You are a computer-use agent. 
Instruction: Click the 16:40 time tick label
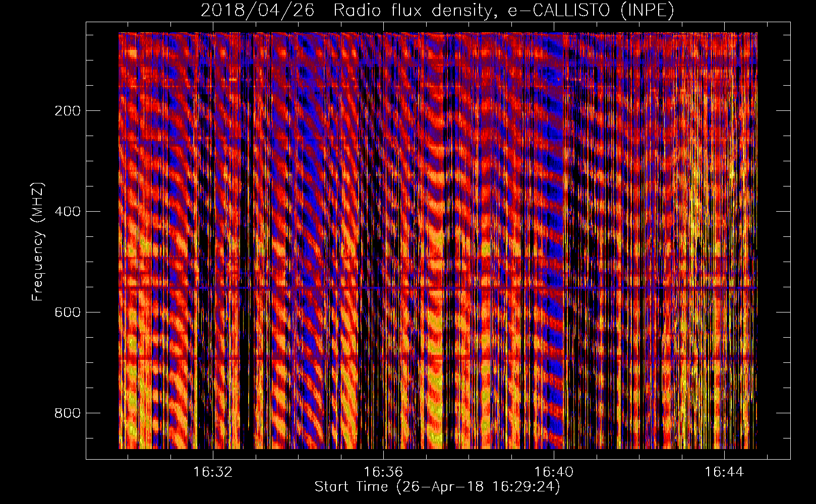click(554, 472)
